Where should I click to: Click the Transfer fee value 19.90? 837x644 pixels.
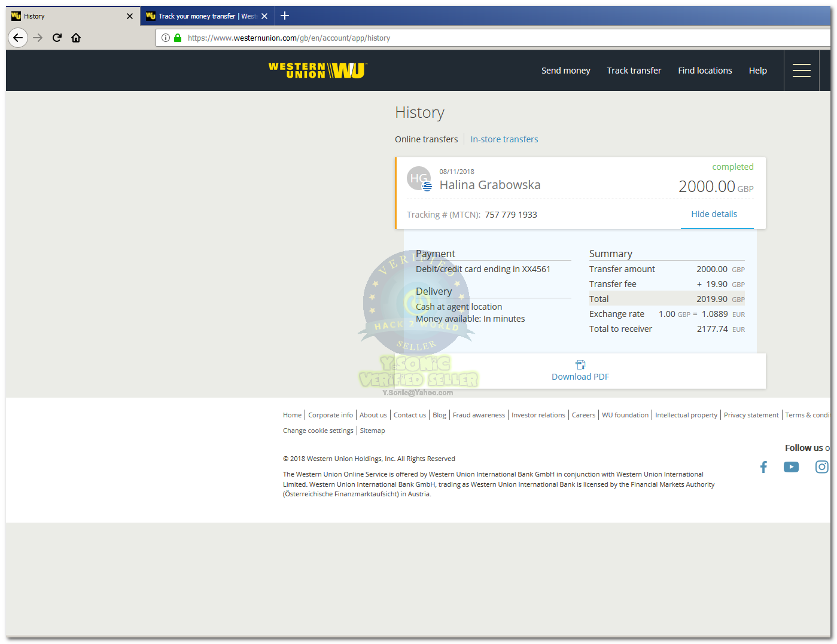coord(717,284)
